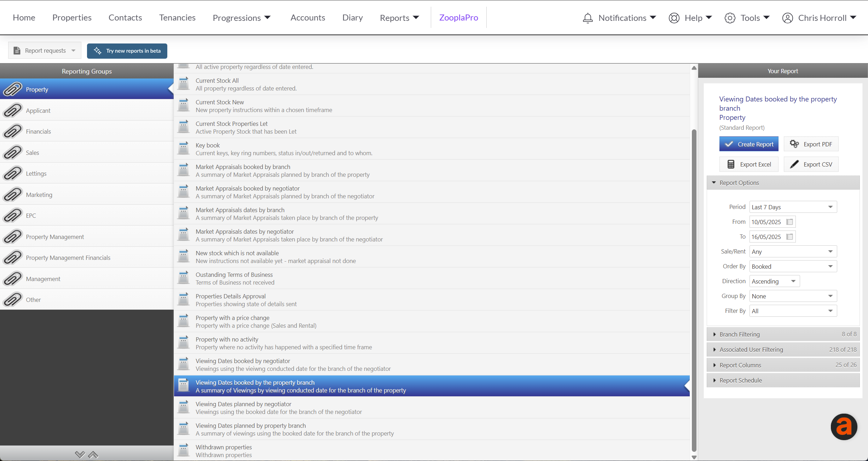This screenshot has width=868, height=461.
Task: Click the Export Excel button
Action: (749, 164)
